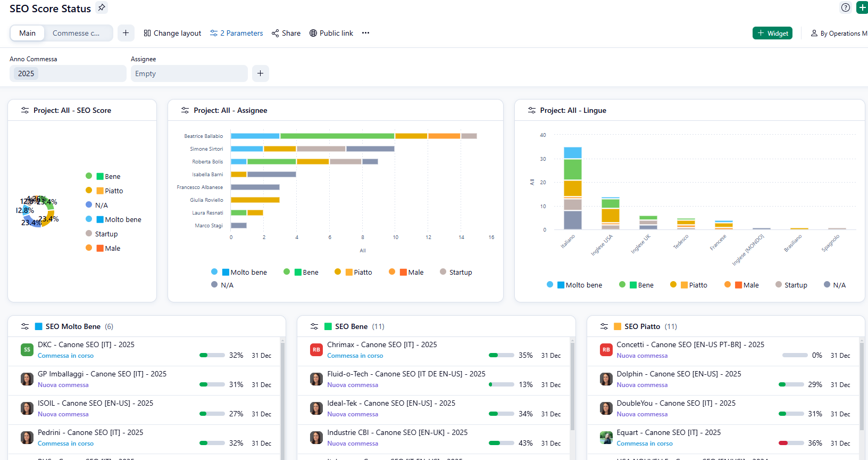This screenshot has height=460, width=868.
Task: Open the help question mark icon
Action: 846,7
